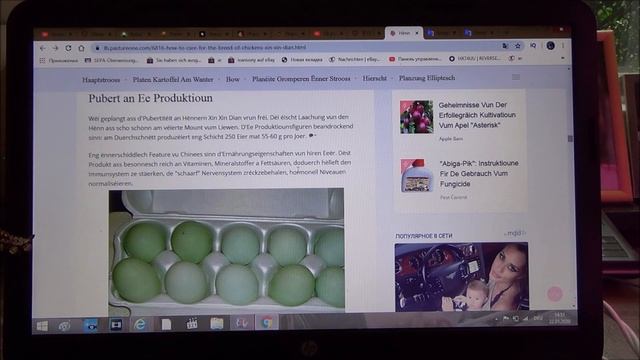Open the 'Новая вкладка' bookmark

coord(302,60)
